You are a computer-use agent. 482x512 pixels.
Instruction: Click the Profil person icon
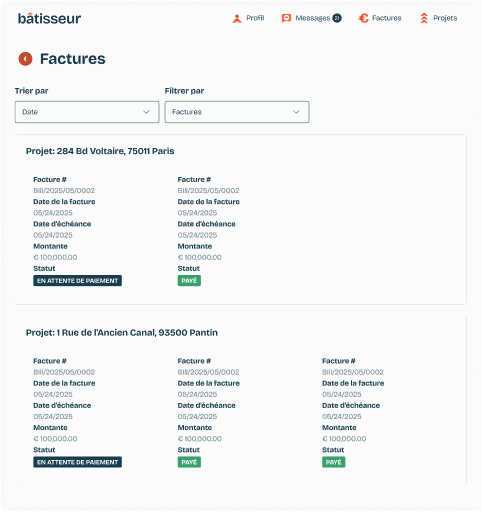237,18
